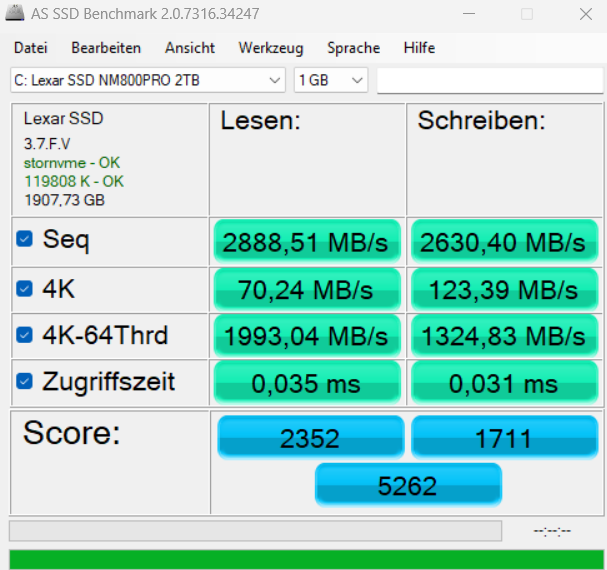
Task: Click the AS SSD Benchmark app icon
Action: [15, 14]
